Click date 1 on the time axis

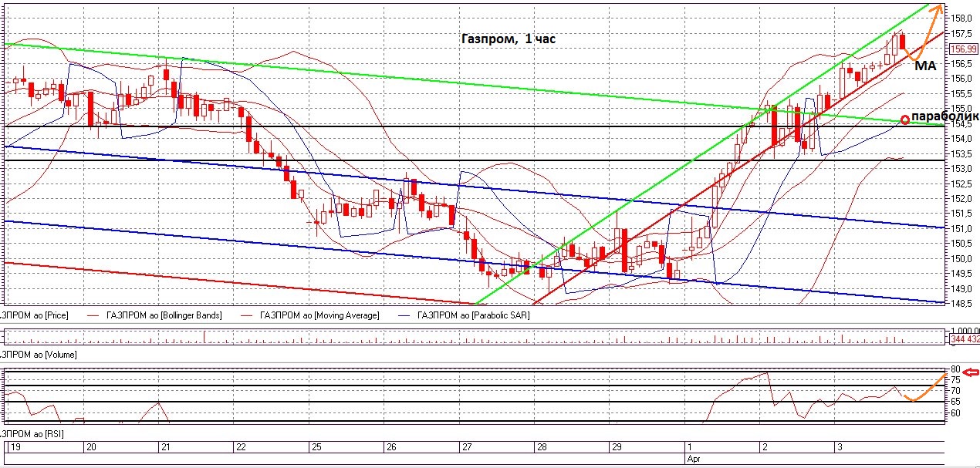pos(689,447)
